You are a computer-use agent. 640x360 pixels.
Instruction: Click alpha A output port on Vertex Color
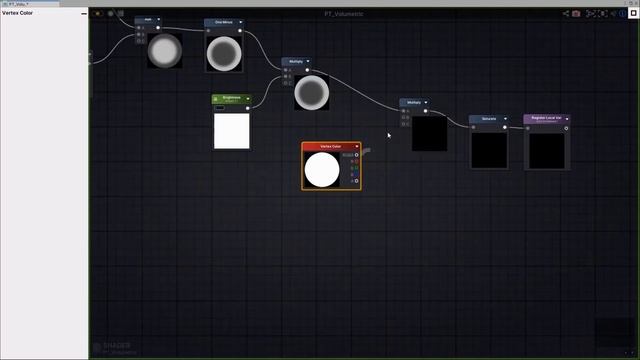coord(356,181)
